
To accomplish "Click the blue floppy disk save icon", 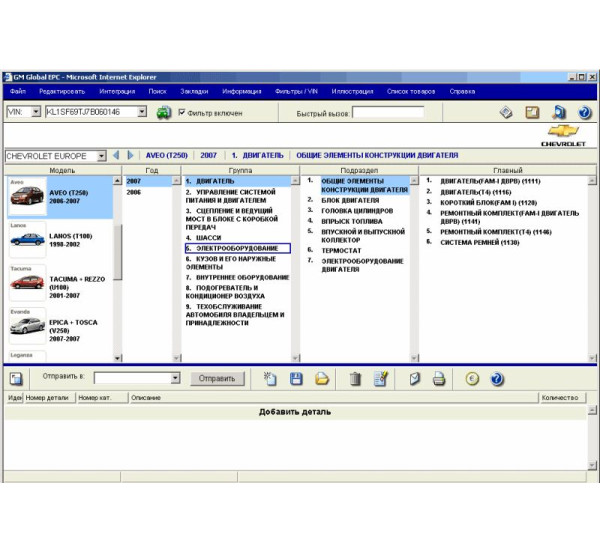I will pyautogui.click(x=296, y=379).
